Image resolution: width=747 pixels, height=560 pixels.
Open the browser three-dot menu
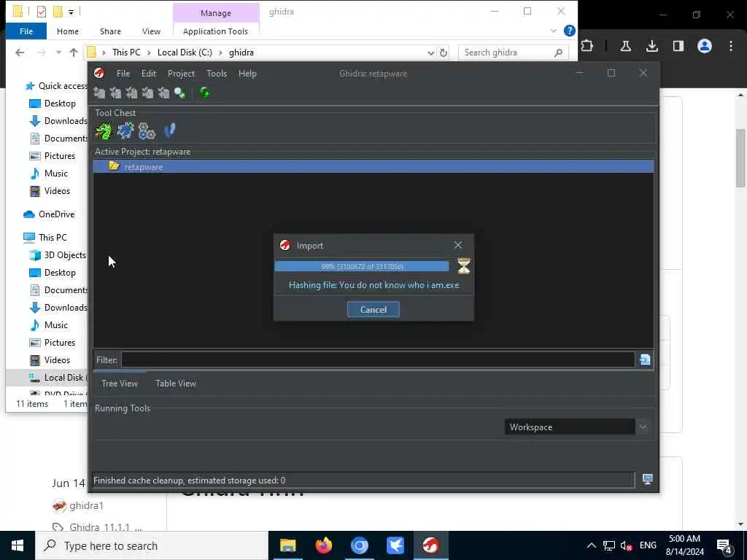click(731, 46)
